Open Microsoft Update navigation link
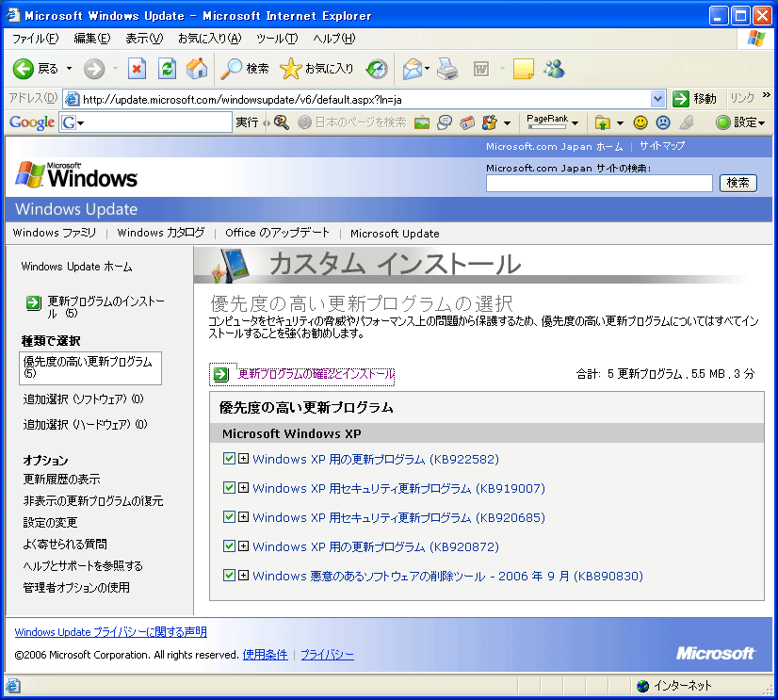This screenshot has width=778, height=700. coord(395,234)
